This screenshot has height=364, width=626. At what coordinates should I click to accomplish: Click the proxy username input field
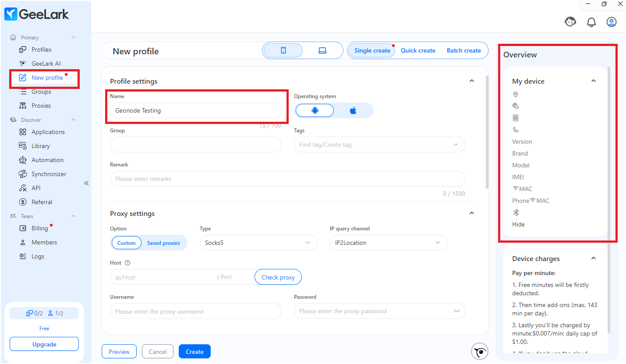[x=195, y=311]
